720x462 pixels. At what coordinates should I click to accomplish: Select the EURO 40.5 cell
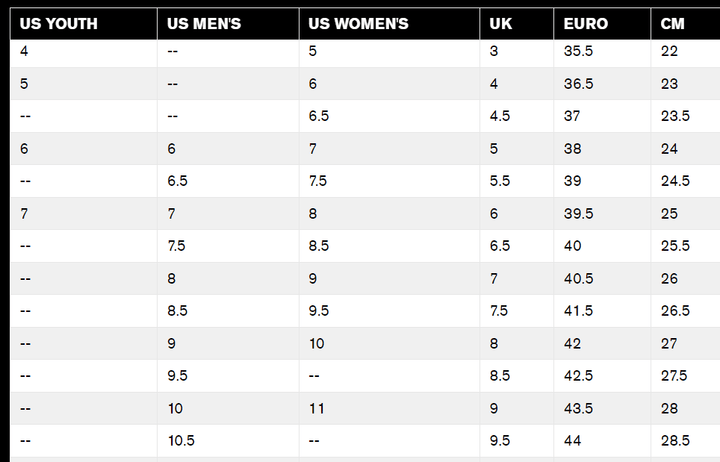(x=578, y=278)
